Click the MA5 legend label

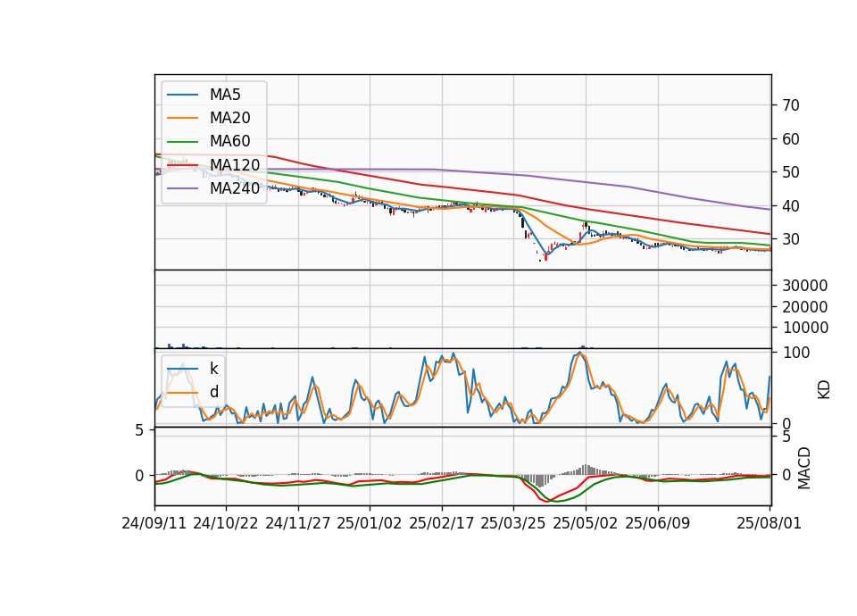tap(225, 95)
